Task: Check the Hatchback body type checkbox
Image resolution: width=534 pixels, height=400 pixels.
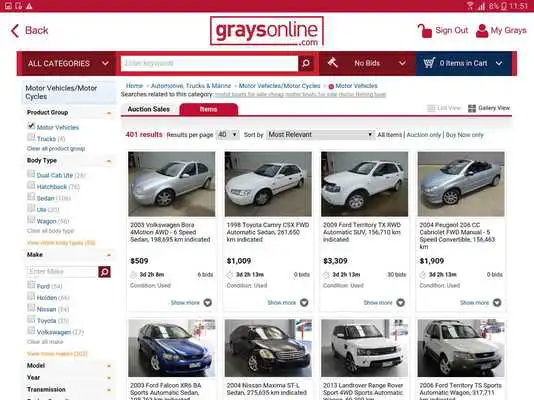Action: (x=31, y=186)
